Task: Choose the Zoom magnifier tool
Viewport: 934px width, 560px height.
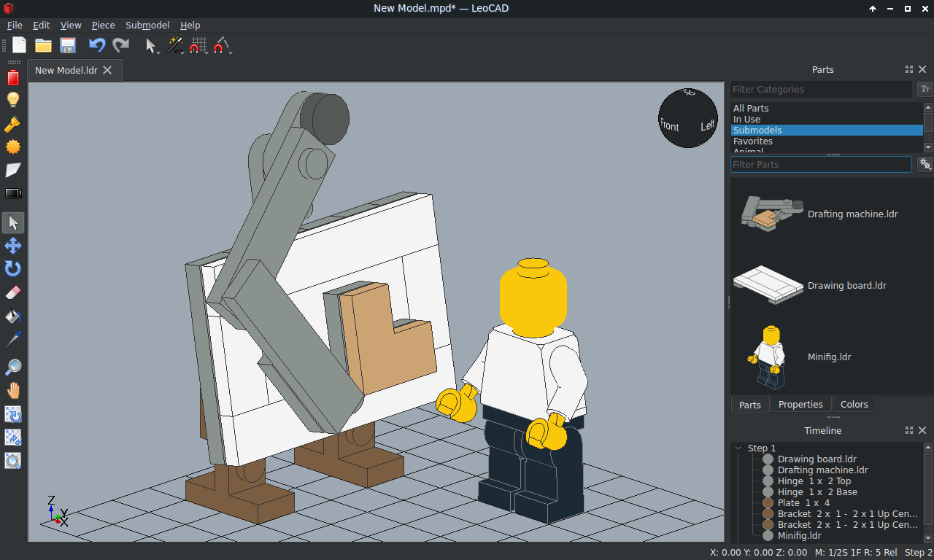Action: coord(13,367)
